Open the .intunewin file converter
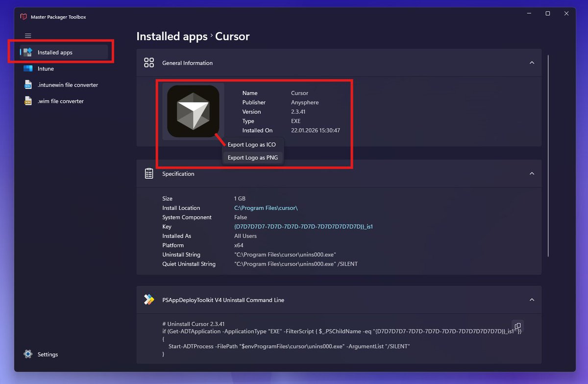The height and width of the screenshot is (384, 588). (x=64, y=85)
